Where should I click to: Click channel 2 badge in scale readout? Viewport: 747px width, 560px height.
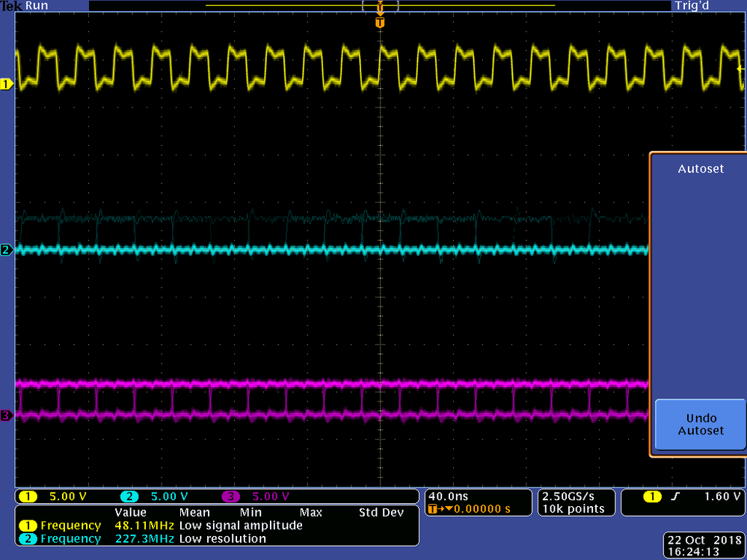pyautogui.click(x=129, y=496)
